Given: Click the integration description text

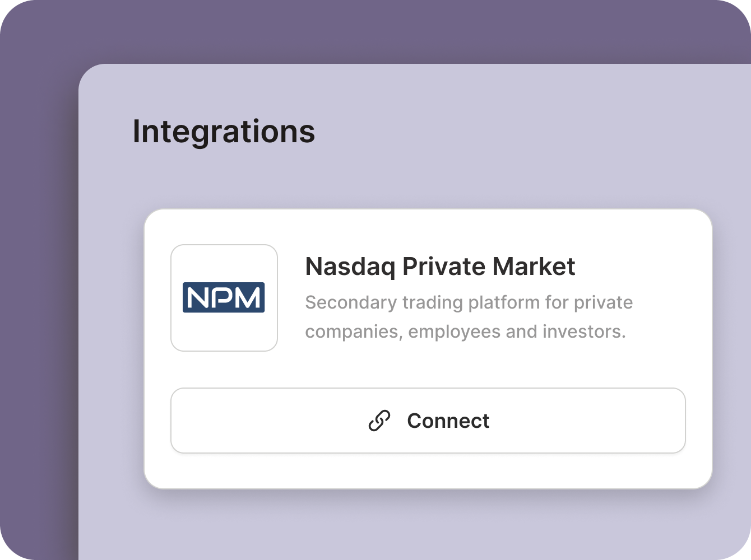Looking at the screenshot, I should click(x=469, y=316).
